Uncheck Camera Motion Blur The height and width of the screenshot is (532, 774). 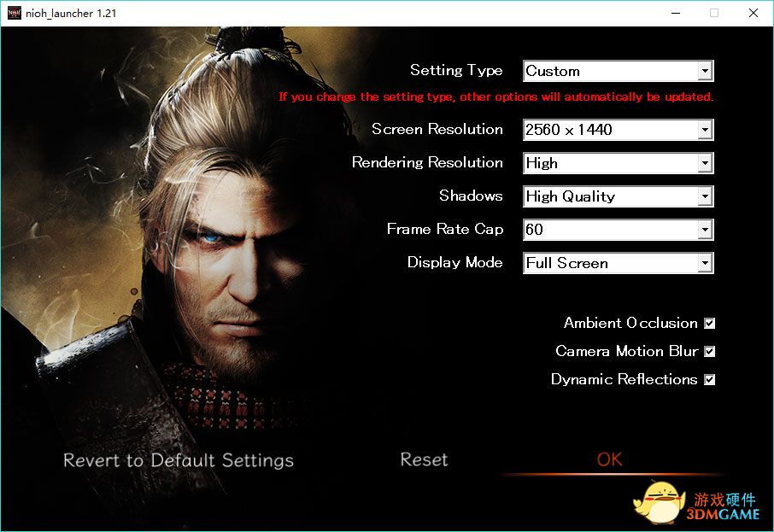[710, 351]
